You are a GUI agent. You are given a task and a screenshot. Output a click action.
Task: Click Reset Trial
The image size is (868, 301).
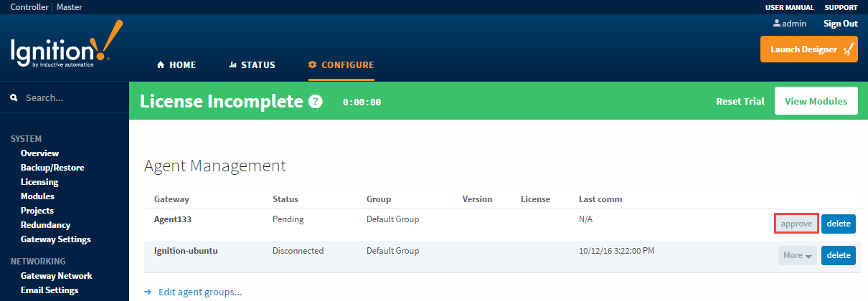(740, 102)
